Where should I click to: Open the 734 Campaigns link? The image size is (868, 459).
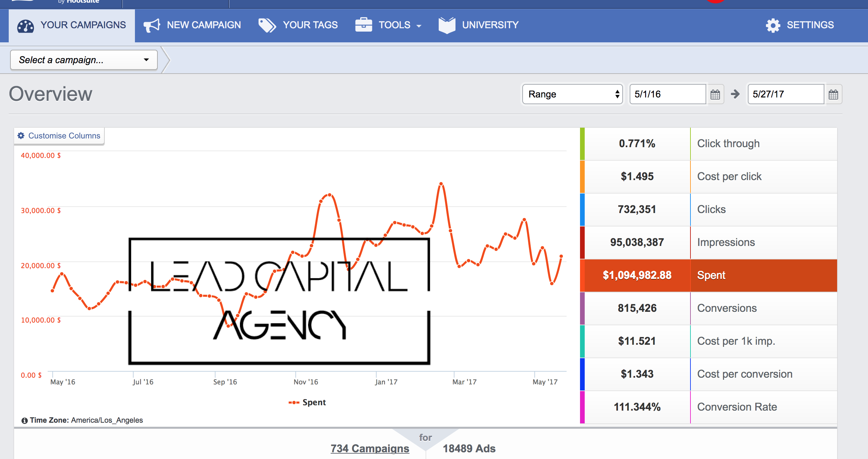pos(370,449)
